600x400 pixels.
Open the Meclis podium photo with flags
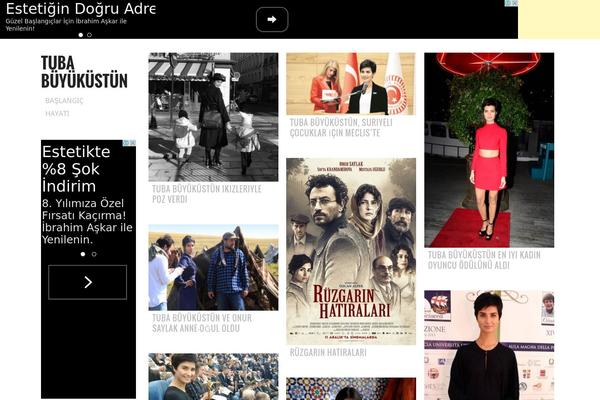351,84
